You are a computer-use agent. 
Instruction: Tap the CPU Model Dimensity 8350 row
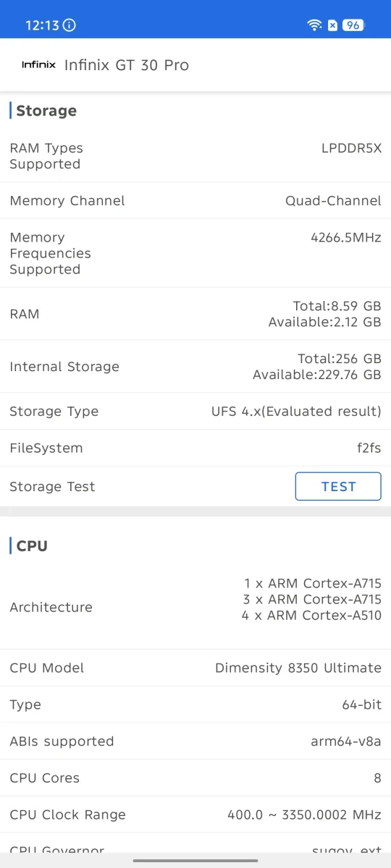click(195, 668)
